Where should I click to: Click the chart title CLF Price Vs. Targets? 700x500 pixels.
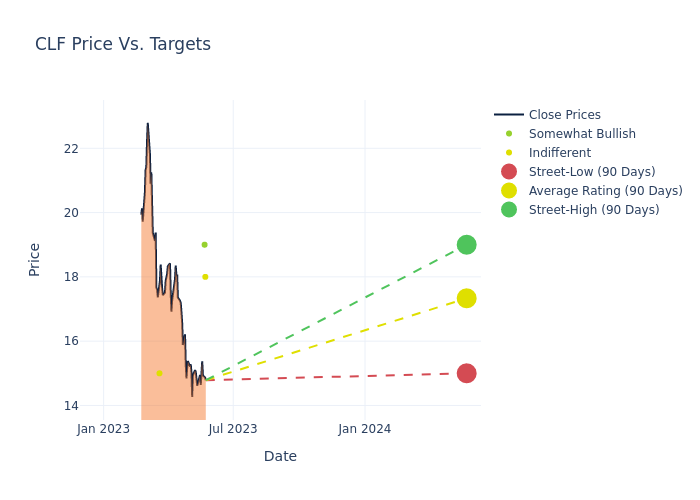coord(123,44)
